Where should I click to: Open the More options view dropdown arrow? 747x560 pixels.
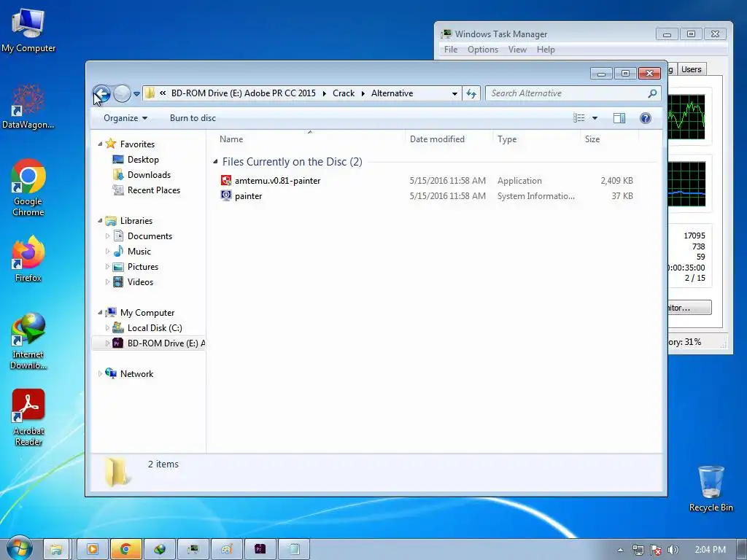coord(595,118)
